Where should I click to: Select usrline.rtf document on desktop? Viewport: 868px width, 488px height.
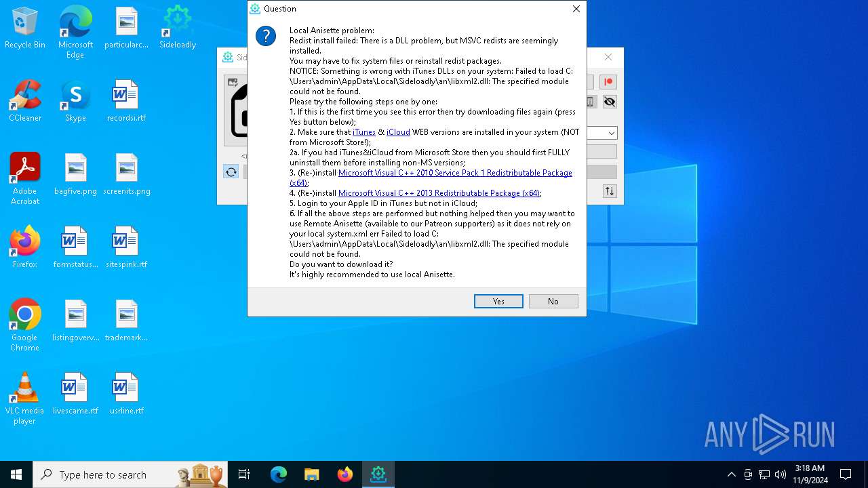pyautogui.click(x=126, y=394)
